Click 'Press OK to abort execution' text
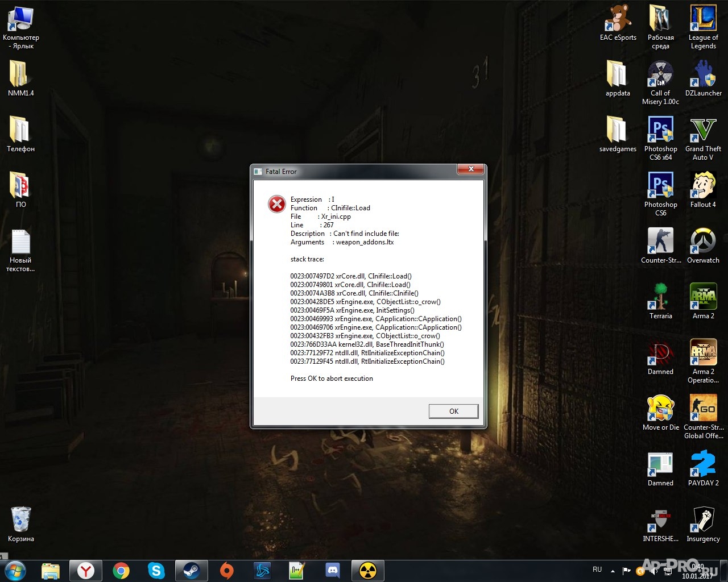The height and width of the screenshot is (582, 728). (x=332, y=379)
